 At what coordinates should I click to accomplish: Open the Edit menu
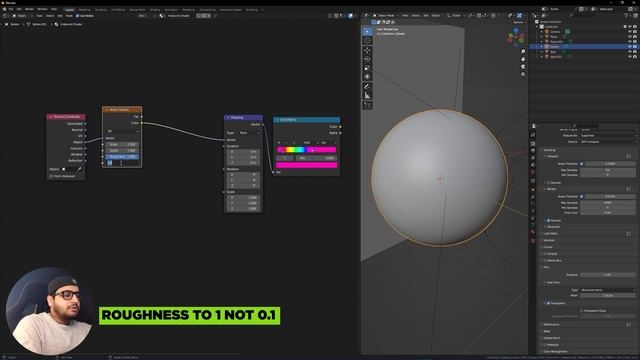(x=19, y=9)
